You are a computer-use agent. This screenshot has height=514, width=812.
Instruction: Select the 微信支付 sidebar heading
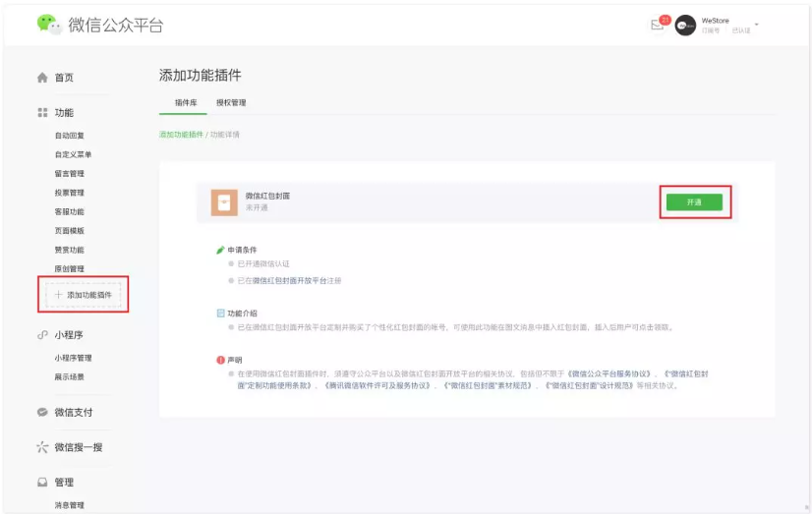(74, 413)
